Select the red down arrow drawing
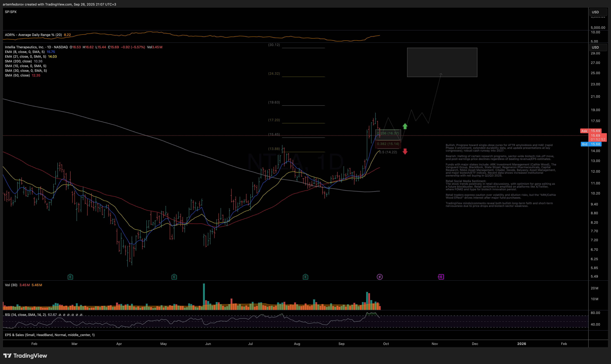Screen dimensions: 611x364 (x=405, y=151)
